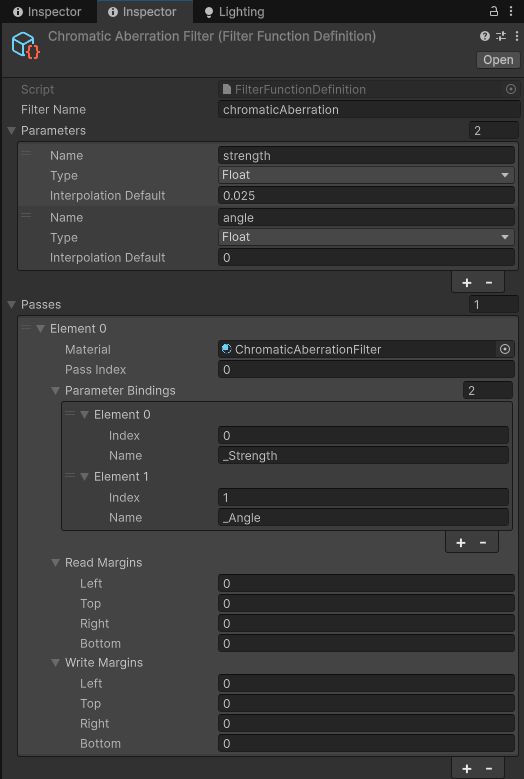Click the Read Margins Left field

(x=367, y=584)
